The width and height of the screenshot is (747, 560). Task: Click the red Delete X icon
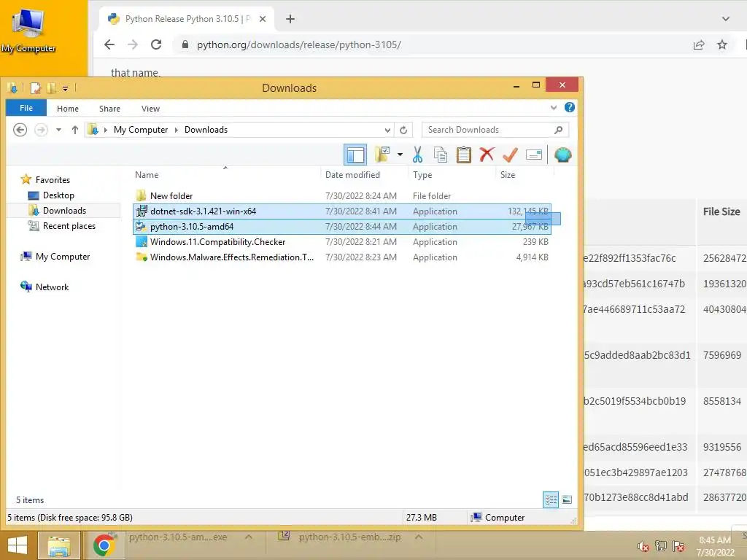[487, 155]
